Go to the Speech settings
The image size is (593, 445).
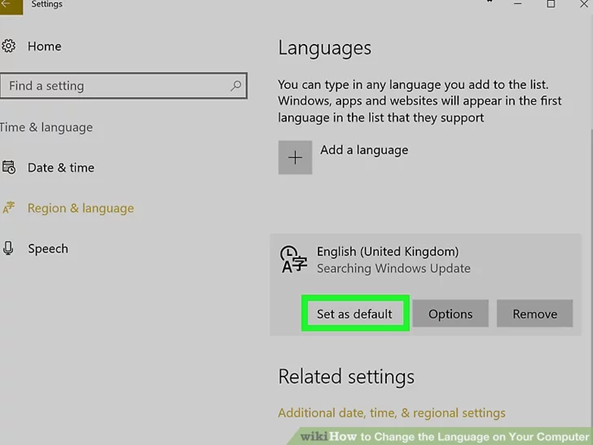coord(48,249)
